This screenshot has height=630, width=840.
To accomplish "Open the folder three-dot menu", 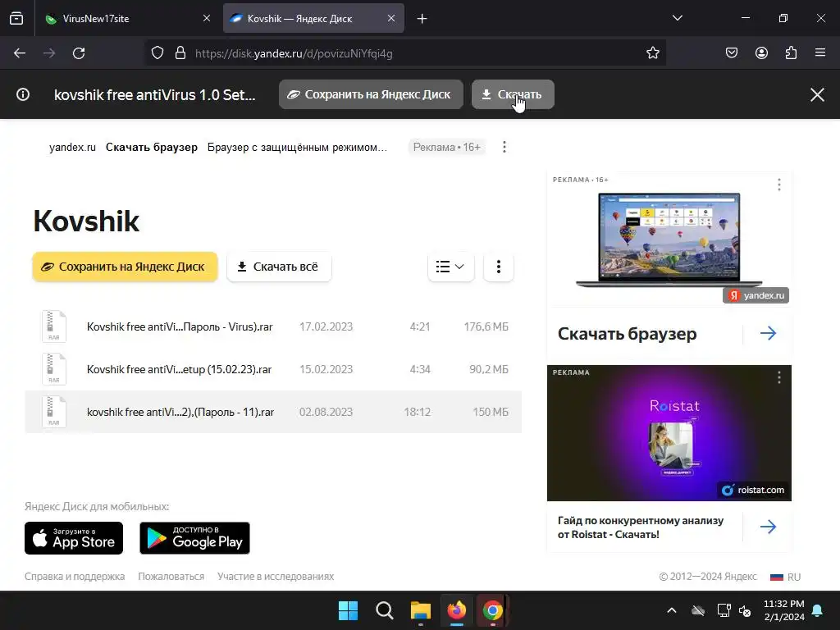I will (498, 267).
